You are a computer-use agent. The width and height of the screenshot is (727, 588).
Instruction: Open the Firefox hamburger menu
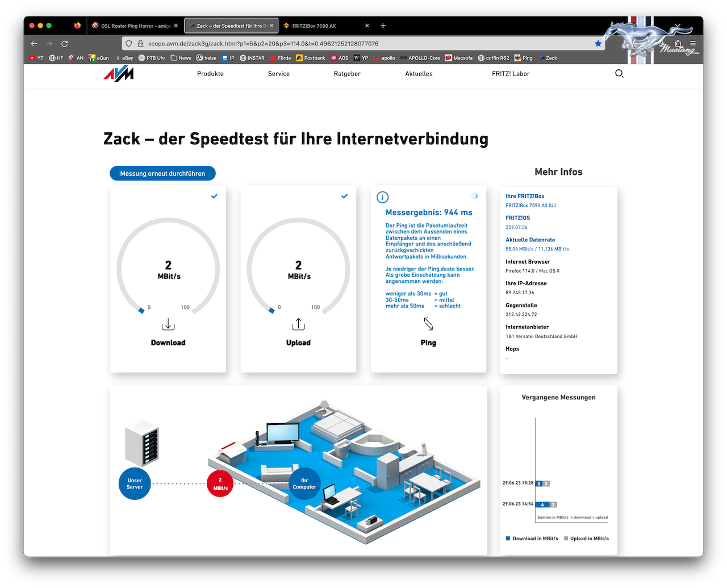pyautogui.click(x=693, y=43)
